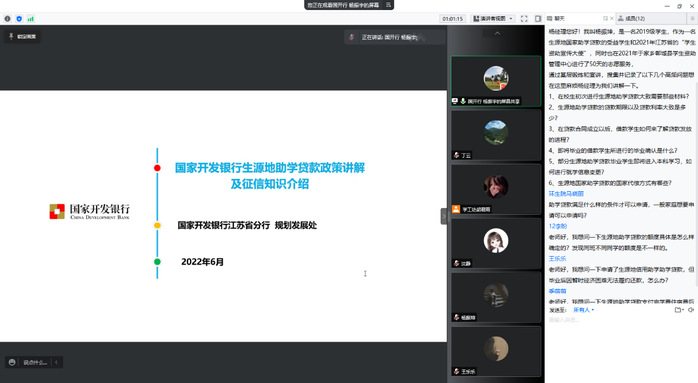Focus the chat message input field
698x383 pixels.
coord(621,320)
